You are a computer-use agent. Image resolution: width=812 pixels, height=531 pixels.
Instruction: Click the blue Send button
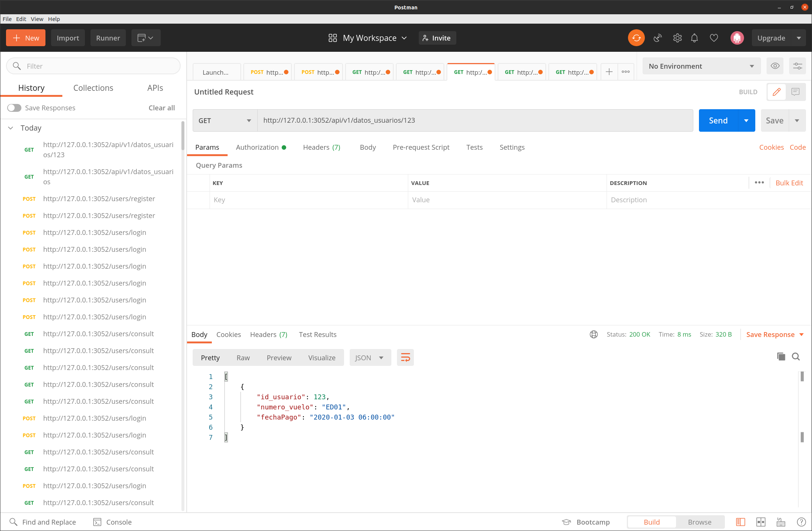718,120
